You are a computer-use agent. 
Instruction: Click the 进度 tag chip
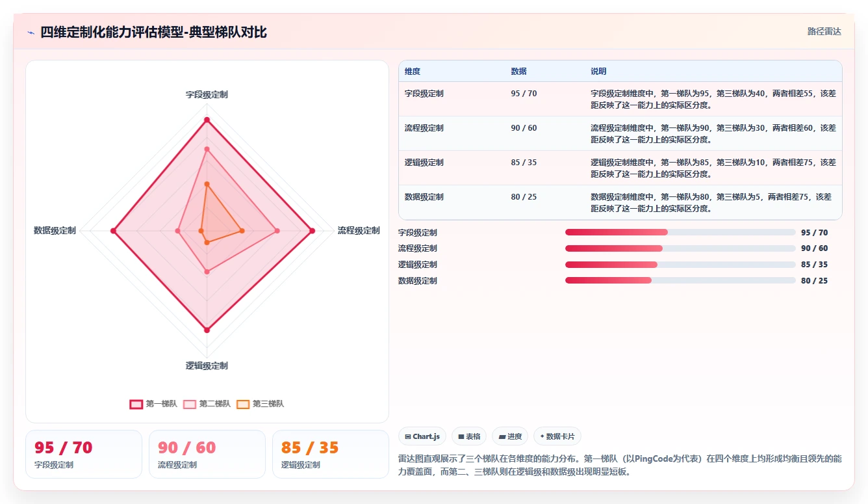coord(510,436)
